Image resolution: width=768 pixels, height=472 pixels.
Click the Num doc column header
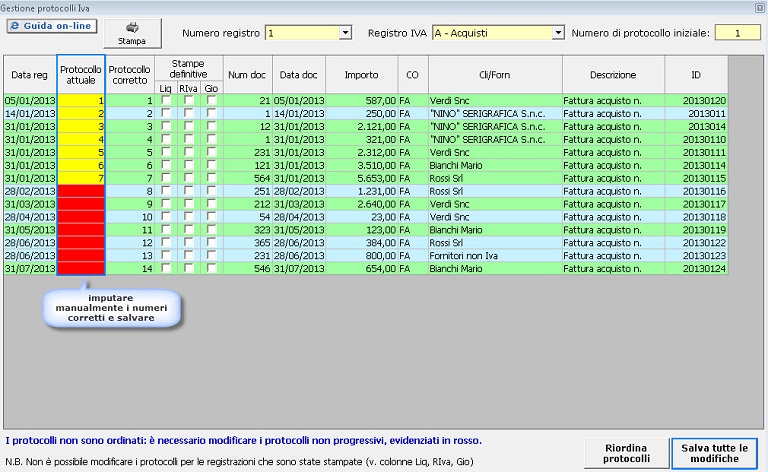(247, 75)
